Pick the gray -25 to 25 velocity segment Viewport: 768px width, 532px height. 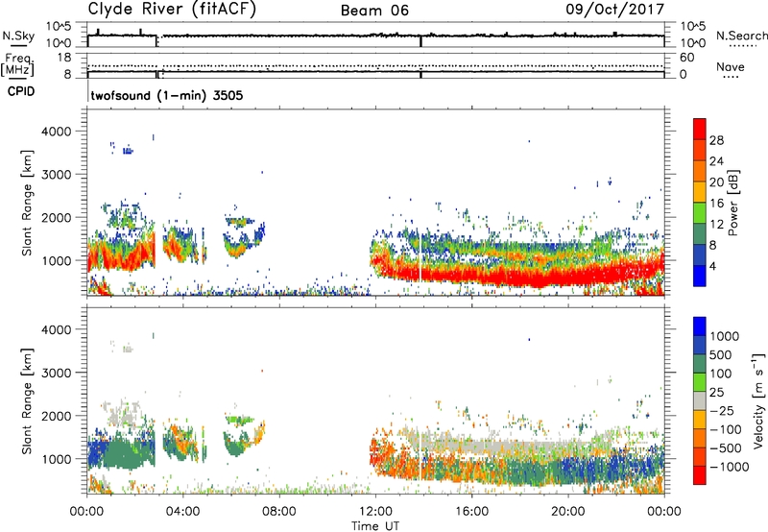pyautogui.click(x=700, y=400)
